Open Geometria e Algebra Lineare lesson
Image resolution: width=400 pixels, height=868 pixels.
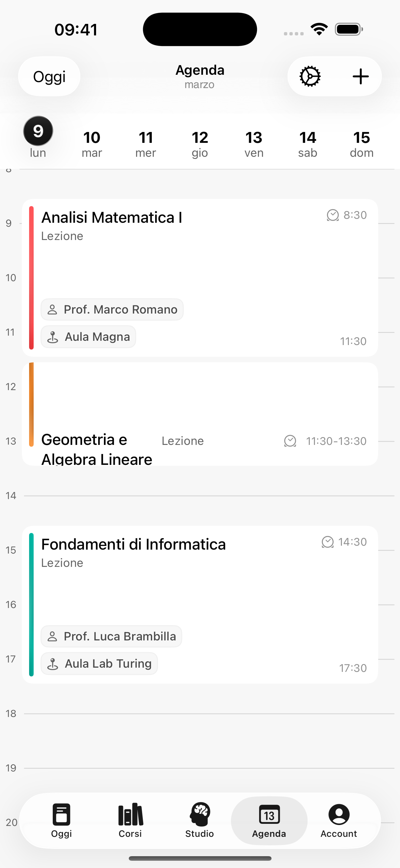(x=200, y=414)
